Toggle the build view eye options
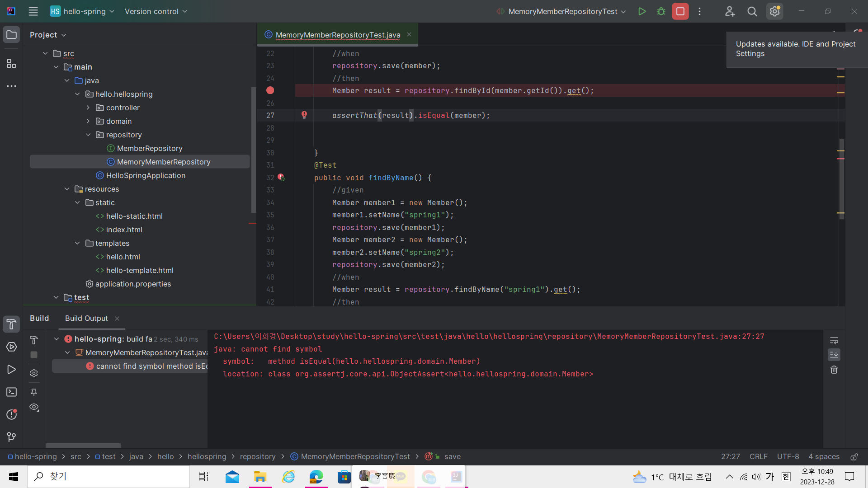Image resolution: width=868 pixels, height=488 pixels. [34, 407]
